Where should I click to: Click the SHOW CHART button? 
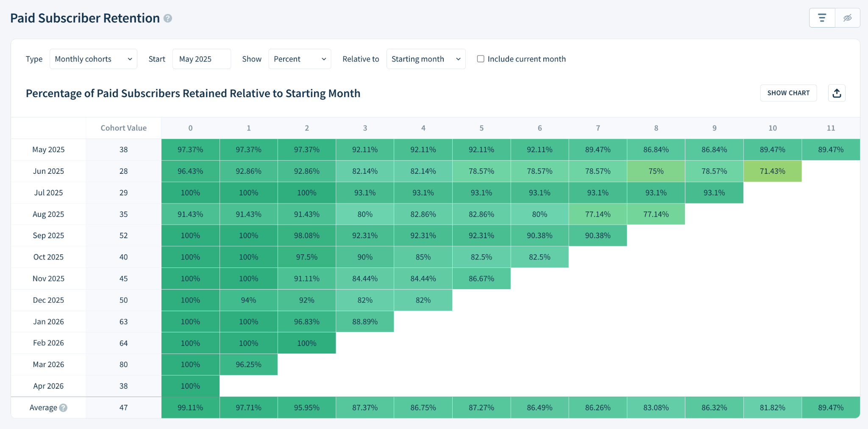click(x=788, y=93)
